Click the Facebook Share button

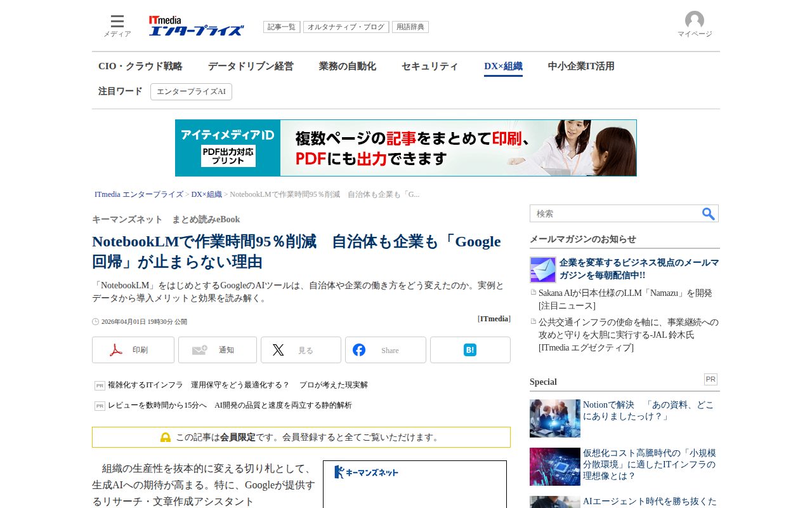pos(386,350)
